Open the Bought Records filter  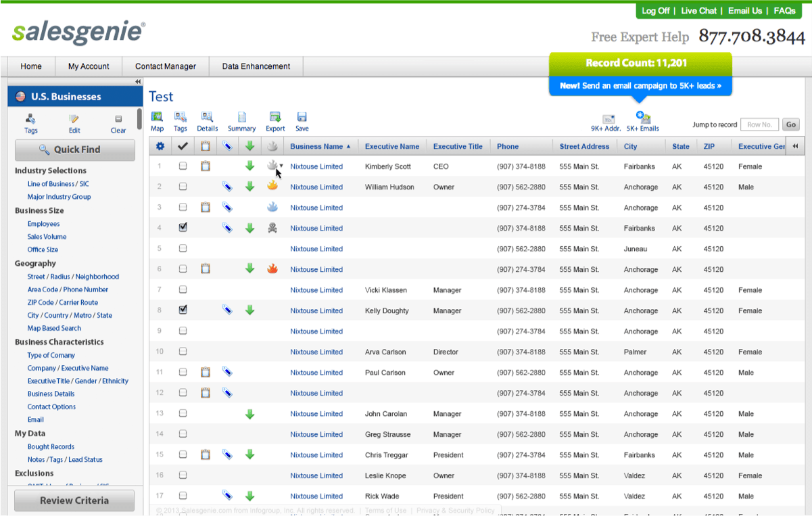(51, 447)
